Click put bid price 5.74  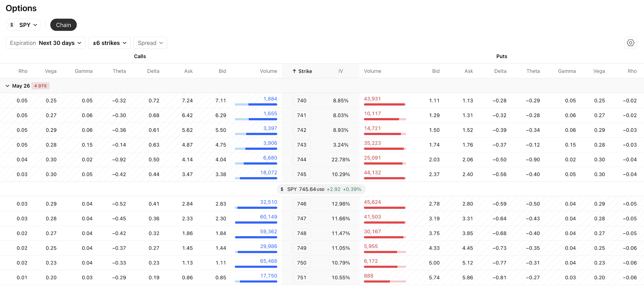(x=434, y=278)
